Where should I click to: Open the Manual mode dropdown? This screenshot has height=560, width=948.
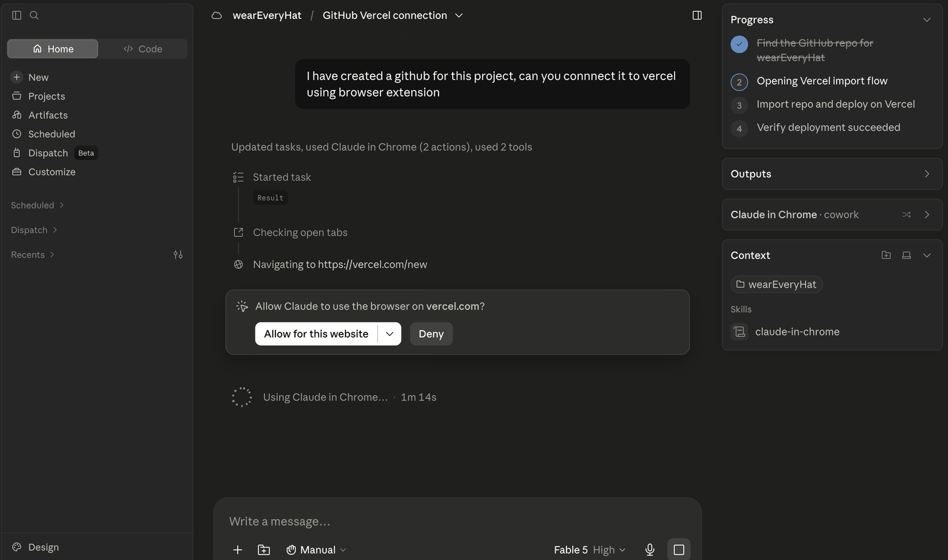[x=316, y=550]
